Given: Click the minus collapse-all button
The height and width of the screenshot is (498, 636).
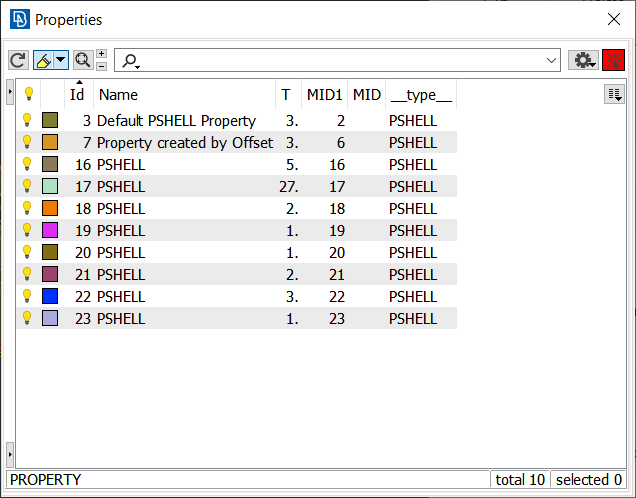Looking at the screenshot, I should point(101,67).
